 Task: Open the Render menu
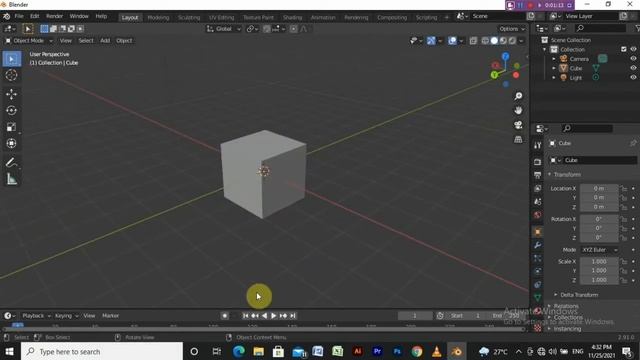click(54, 16)
